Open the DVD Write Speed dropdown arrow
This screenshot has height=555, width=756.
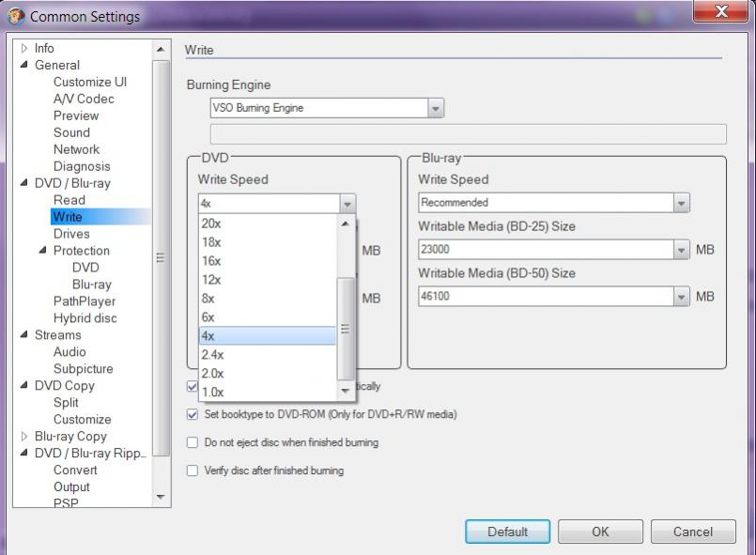pyautogui.click(x=347, y=204)
